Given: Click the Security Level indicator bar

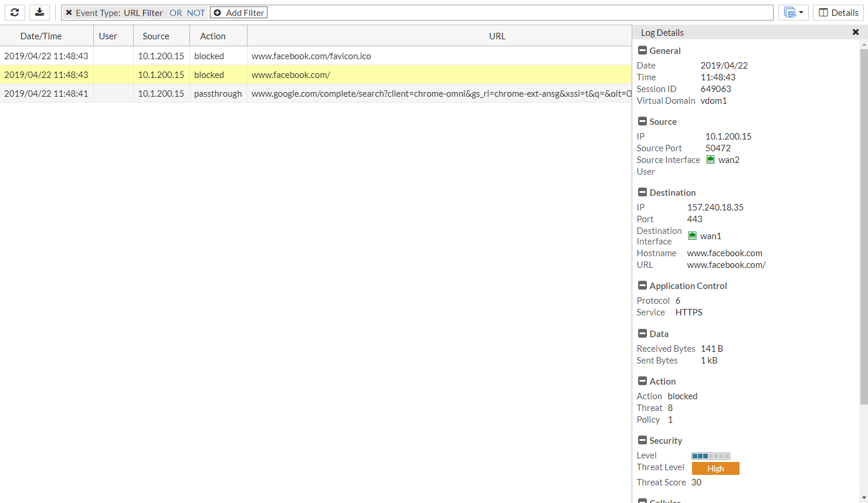Looking at the screenshot, I should tap(710, 456).
